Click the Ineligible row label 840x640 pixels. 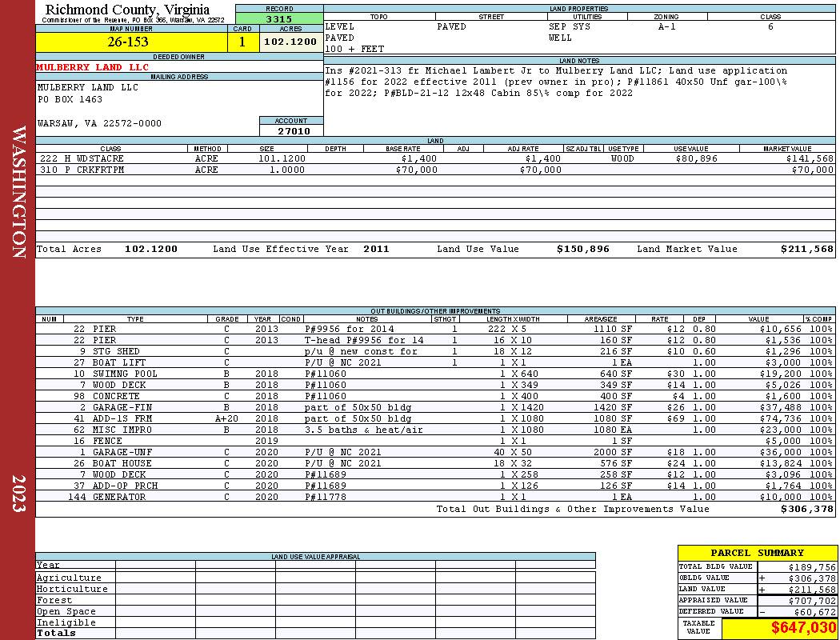pos(66,623)
